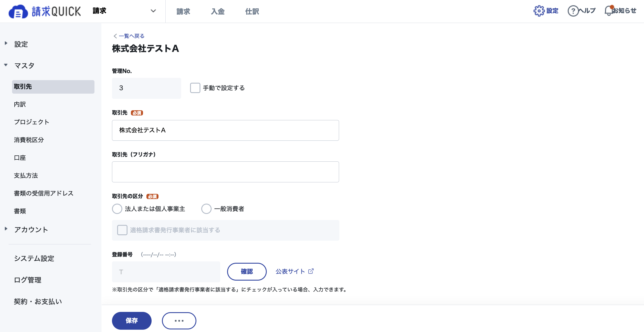Click the 設定 text in the header

(x=552, y=11)
